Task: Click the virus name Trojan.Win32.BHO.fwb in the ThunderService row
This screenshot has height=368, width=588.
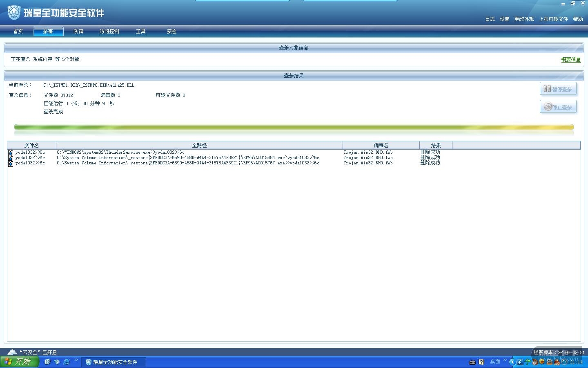Action: [368, 153]
